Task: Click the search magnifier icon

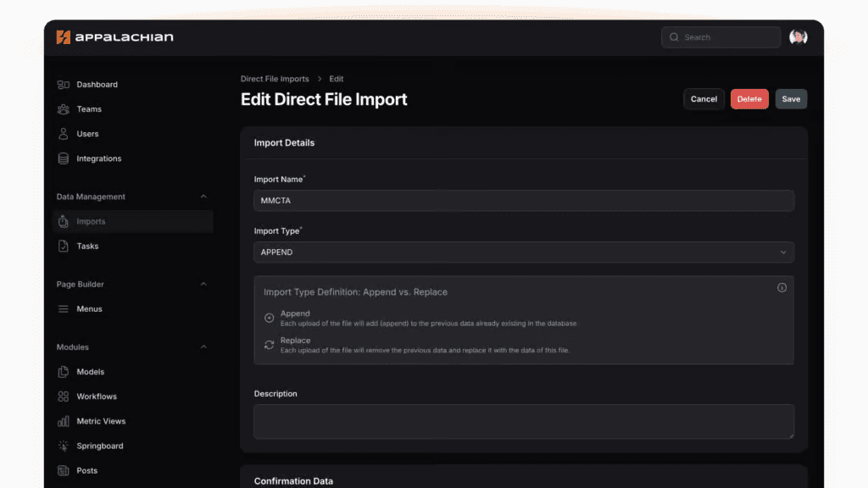Action: [x=674, y=37]
